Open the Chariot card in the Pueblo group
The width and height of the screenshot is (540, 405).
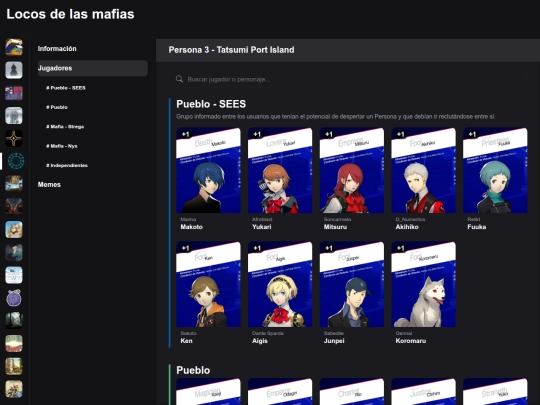[x=352, y=392]
